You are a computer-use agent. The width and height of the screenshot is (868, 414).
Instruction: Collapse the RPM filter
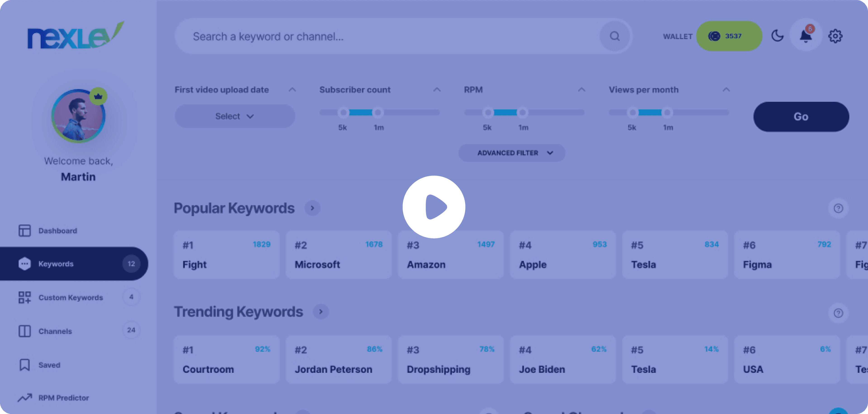click(581, 89)
